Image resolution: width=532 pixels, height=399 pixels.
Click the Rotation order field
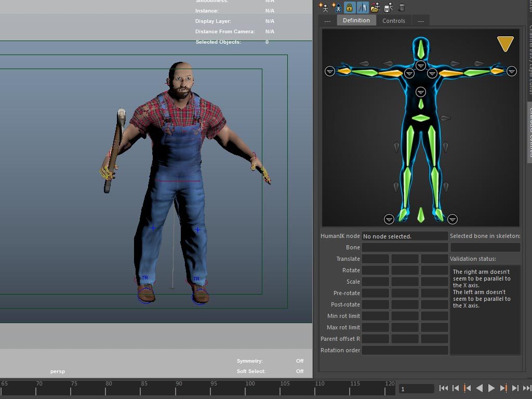coord(404,350)
